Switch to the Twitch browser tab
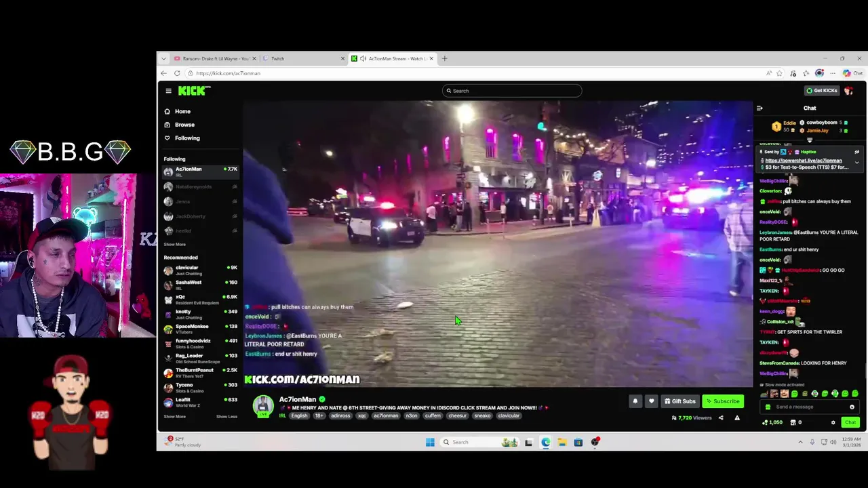The image size is (868, 488). pos(303,58)
